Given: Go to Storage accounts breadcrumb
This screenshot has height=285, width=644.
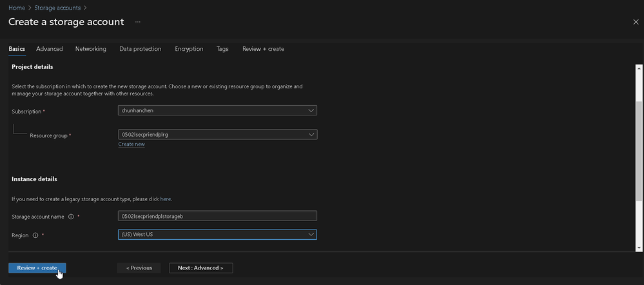Looking at the screenshot, I should pos(57,8).
